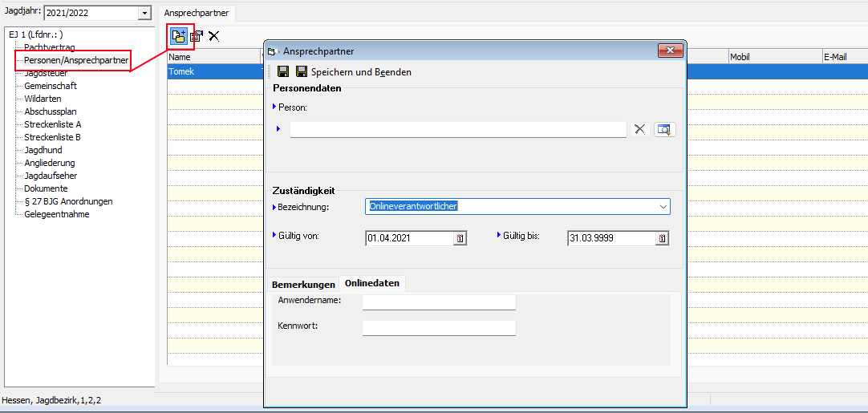Open person search with the magnifier icon

(x=665, y=129)
